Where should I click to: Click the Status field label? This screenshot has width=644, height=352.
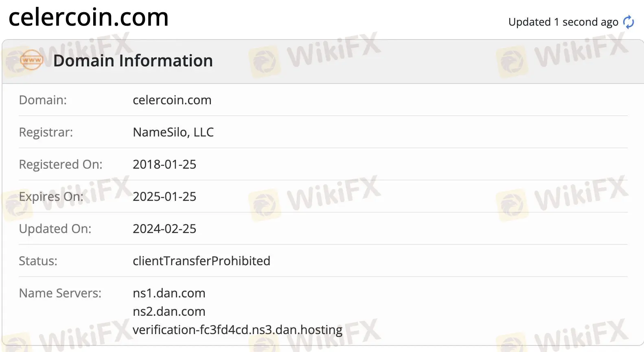click(x=38, y=261)
